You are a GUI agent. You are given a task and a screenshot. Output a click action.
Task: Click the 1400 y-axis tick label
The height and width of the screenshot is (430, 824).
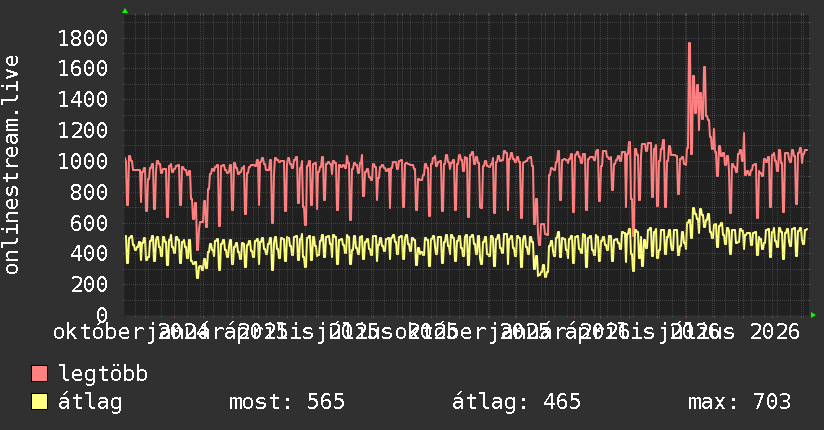click(x=83, y=100)
